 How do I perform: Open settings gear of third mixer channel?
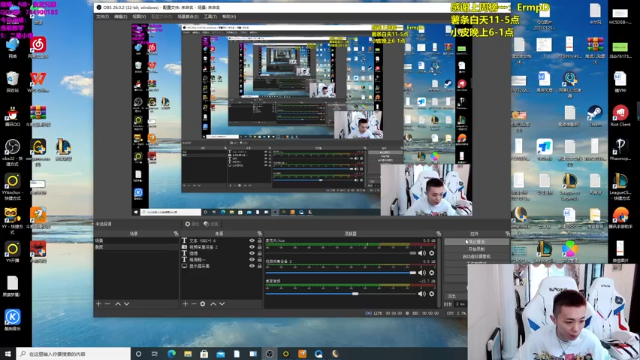click(431, 293)
